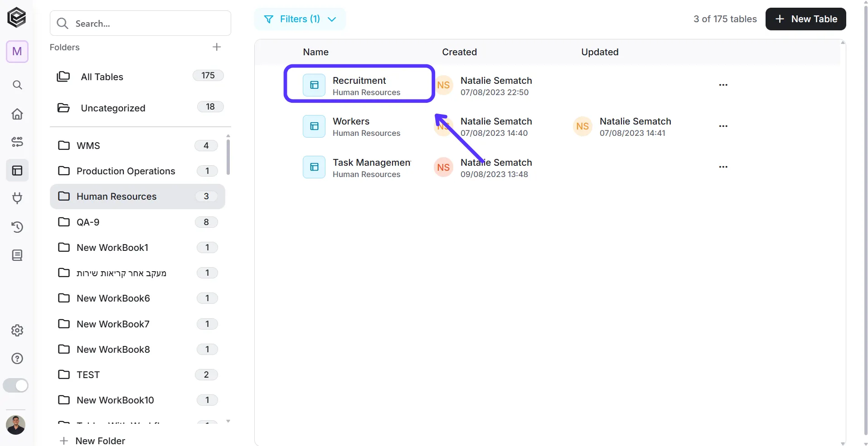Open the Workers table icon
Viewport: 868px width, 446px height.
(314, 126)
